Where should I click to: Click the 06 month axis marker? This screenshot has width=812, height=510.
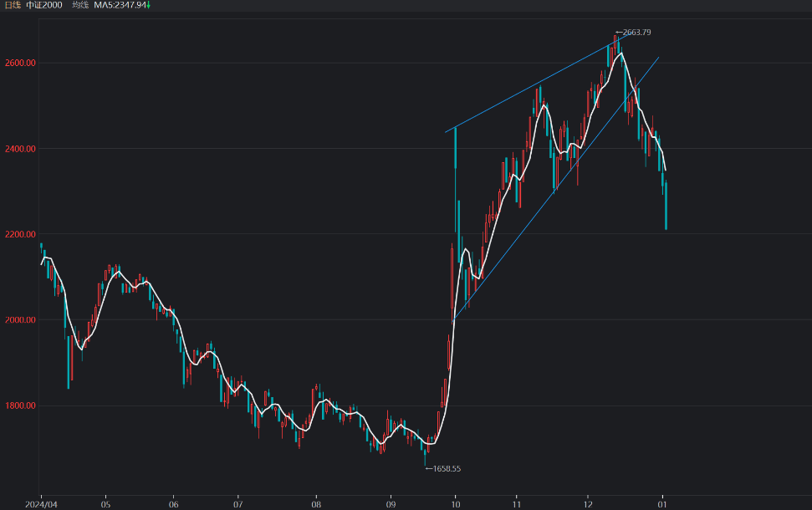click(x=173, y=504)
